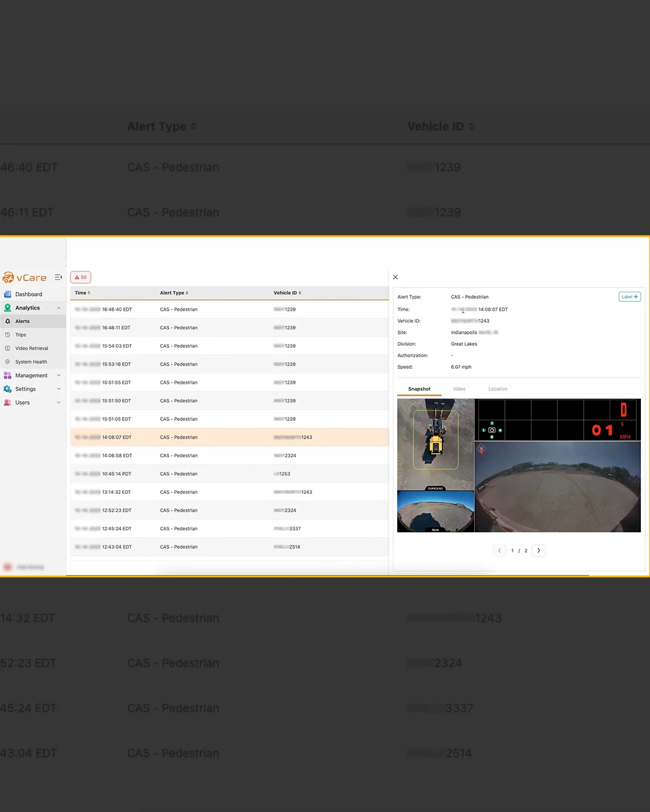Click the vCare logo icon
Viewport: 650px width, 812px height.
[x=8, y=277]
